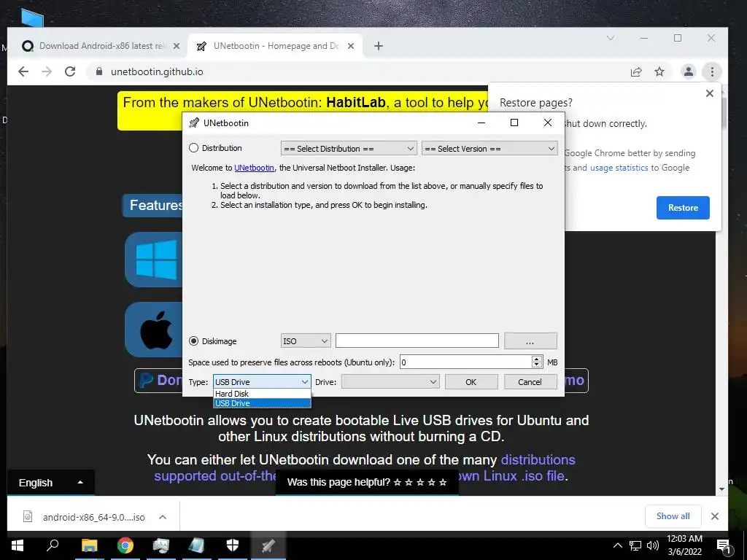
Task: Open the UNetbootin link in welcome text
Action: pyautogui.click(x=254, y=168)
